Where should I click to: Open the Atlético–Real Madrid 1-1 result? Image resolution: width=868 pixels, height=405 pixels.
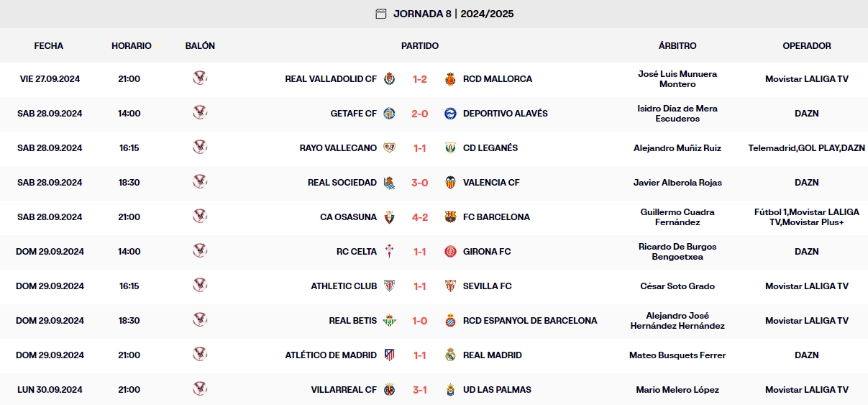pos(420,355)
